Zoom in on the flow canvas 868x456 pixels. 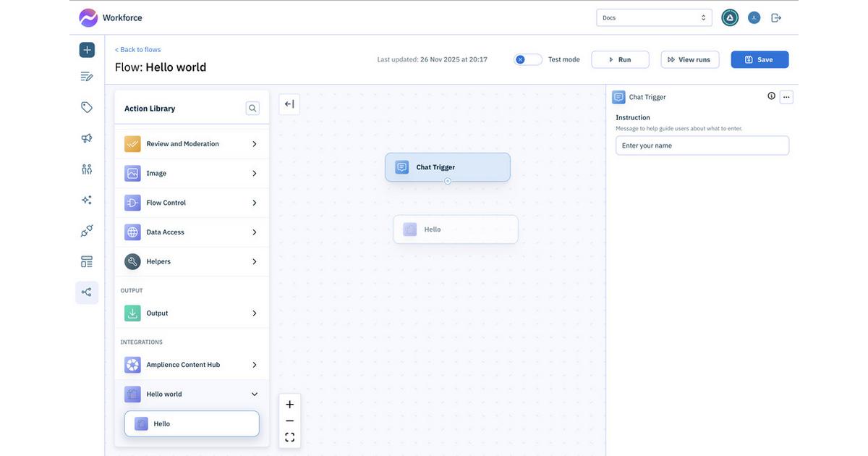[289, 405]
